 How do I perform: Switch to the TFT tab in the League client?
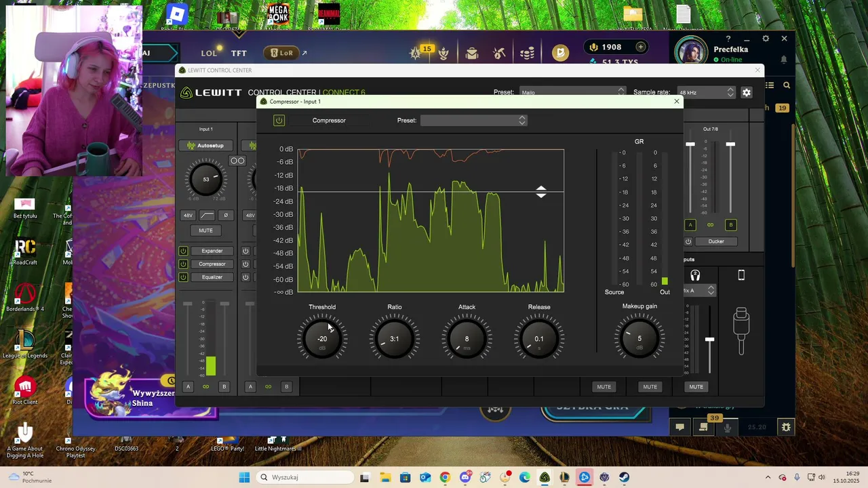coord(239,53)
